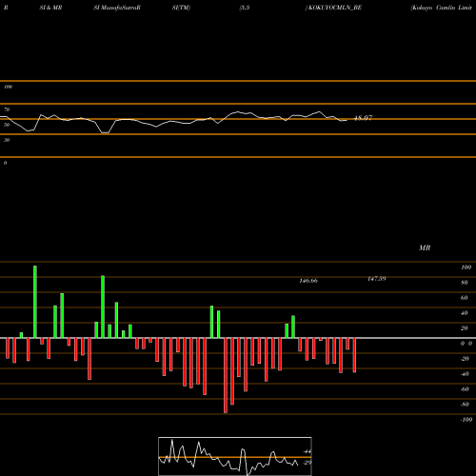Click the MR axis label -100

(466, 420)
